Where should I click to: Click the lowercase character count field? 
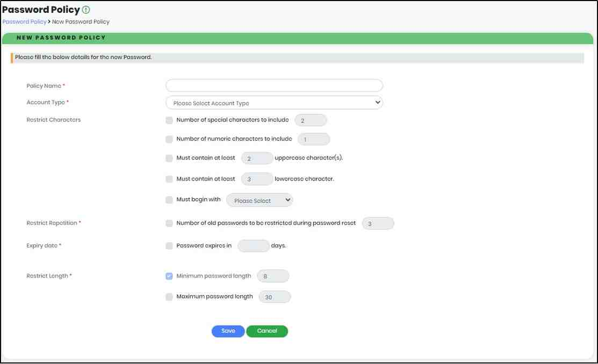coord(257,179)
